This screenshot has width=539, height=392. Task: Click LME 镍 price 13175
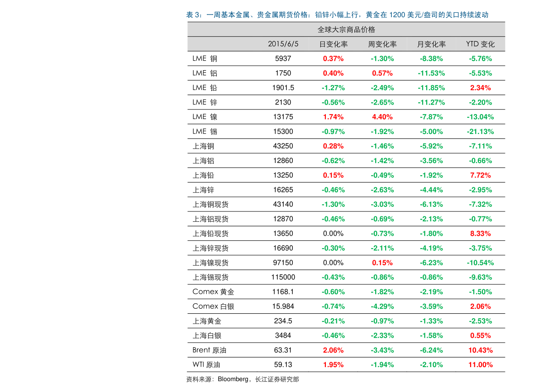coord(283,117)
